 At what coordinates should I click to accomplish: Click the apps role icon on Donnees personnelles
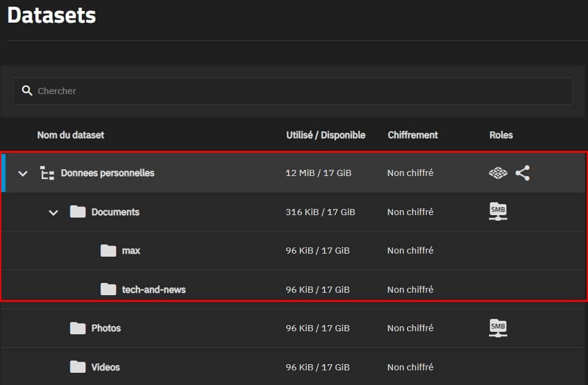[498, 173]
